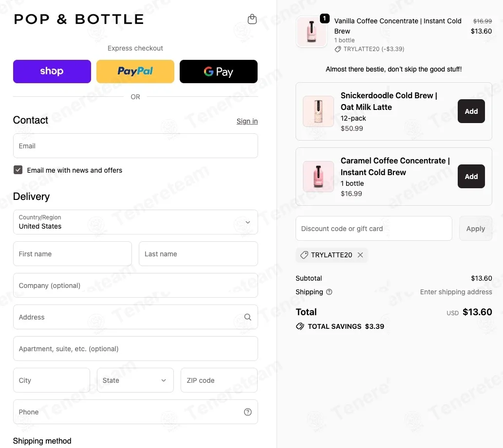Pay with Shop Pay express checkout
Image resolution: width=503 pixels, height=448 pixels.
pyautogui.click(x=52, y=72)
